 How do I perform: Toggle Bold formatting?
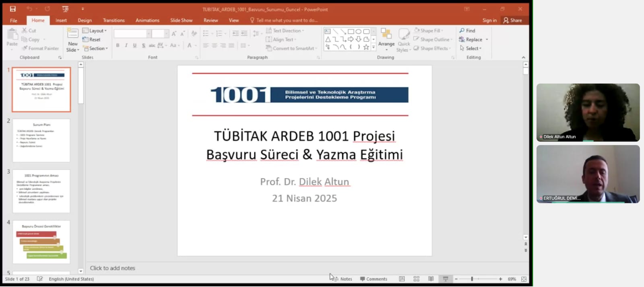[118, 45]
